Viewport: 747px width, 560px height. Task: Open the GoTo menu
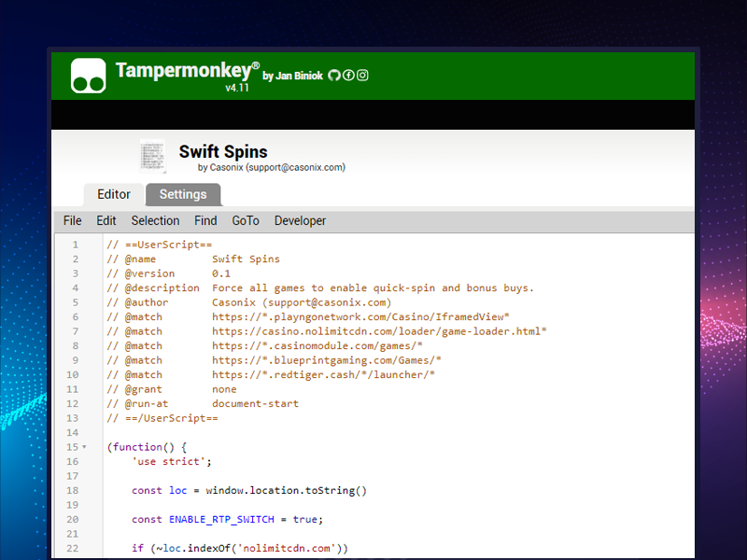click(246, 221)
